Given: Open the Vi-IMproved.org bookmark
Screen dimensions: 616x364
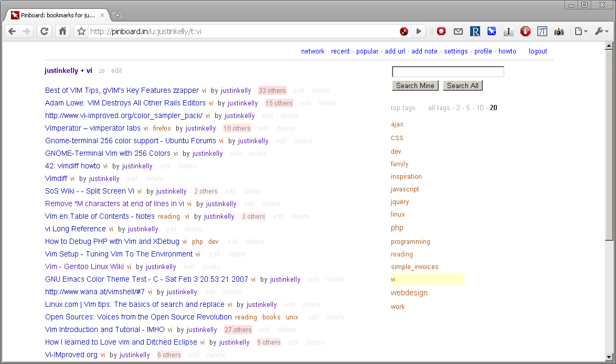Looking at the screenshot, I should point(71,355).
